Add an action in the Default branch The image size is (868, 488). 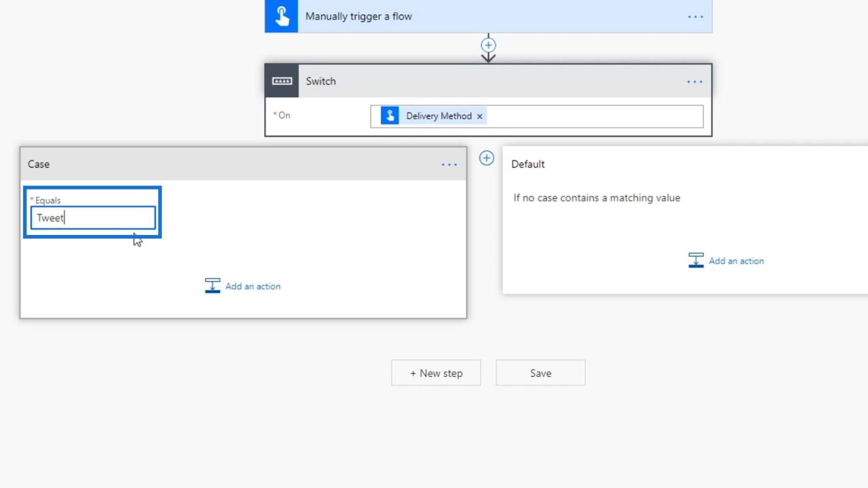[726, 261]
